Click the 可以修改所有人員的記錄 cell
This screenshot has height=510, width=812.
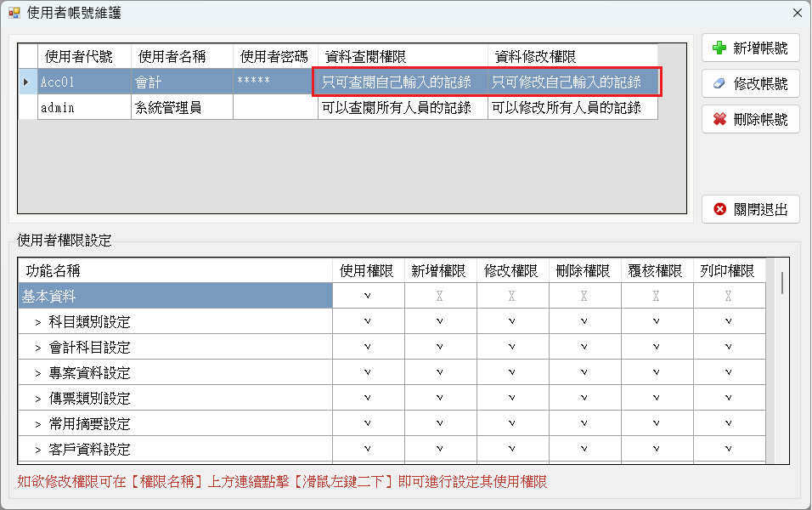pos(572,107)
